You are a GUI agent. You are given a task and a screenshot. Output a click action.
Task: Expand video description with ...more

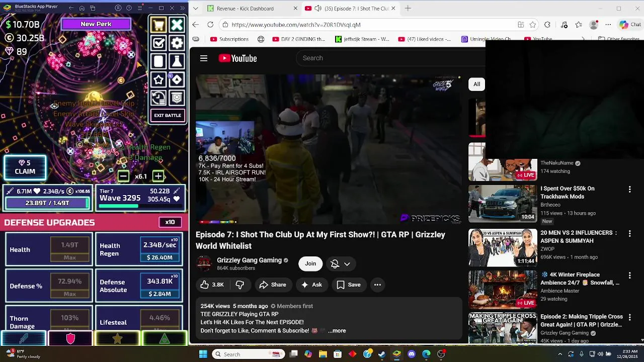[337, 331]
